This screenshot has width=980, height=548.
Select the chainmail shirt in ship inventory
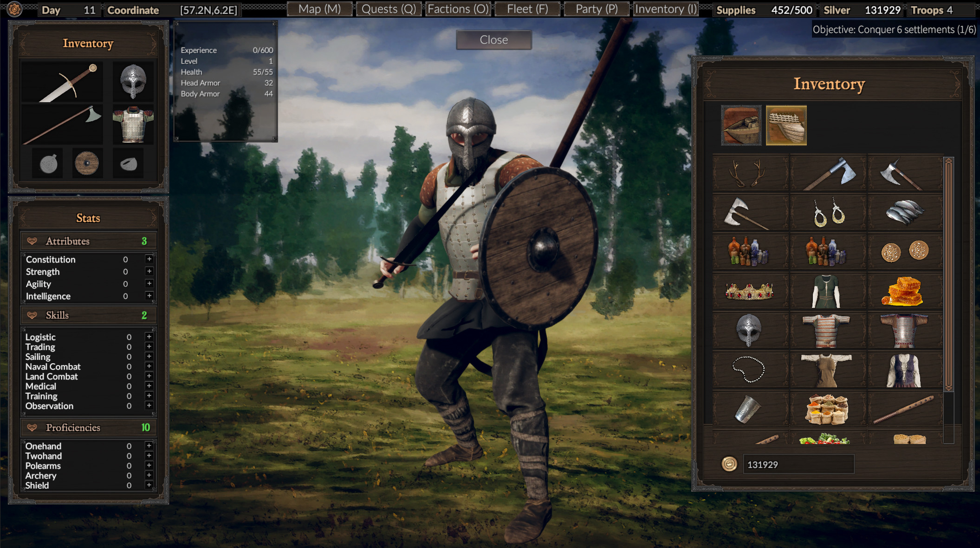(827, 329)
